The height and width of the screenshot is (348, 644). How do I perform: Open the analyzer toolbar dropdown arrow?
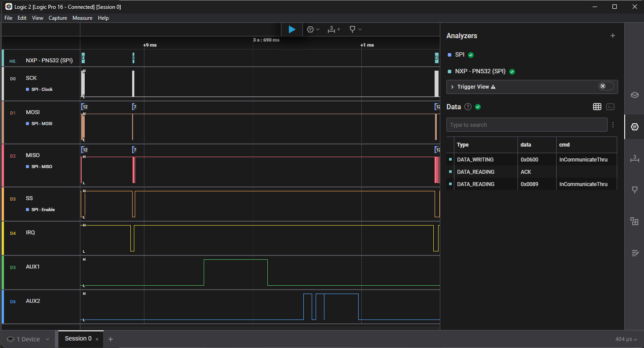click(318, 29)
